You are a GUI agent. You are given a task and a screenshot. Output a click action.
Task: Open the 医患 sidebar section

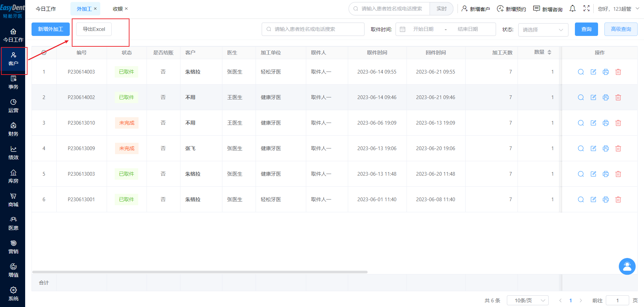pos(13,223)
